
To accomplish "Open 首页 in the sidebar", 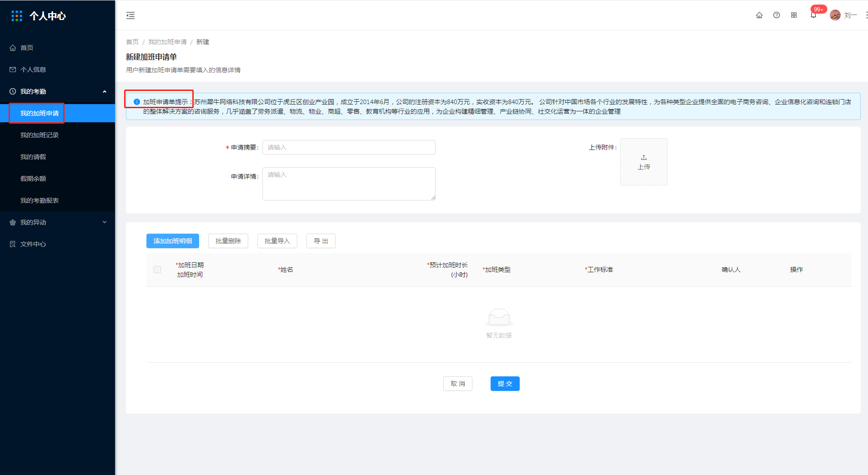I will (57, 48).
